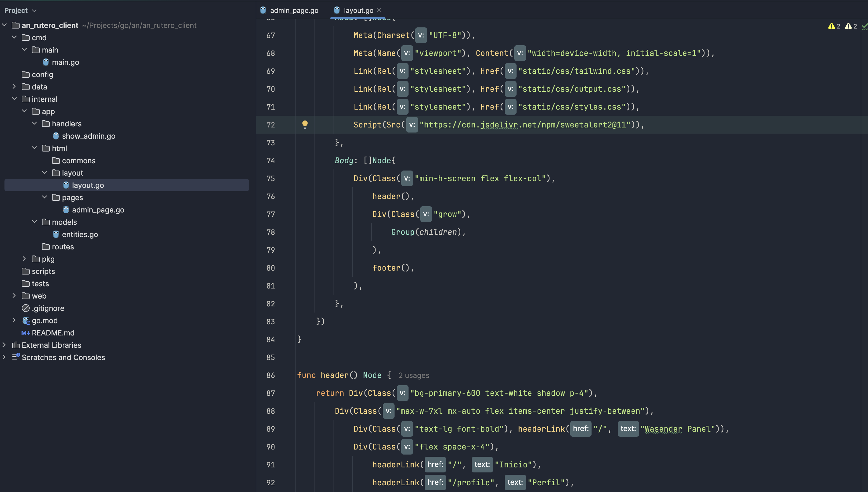Click the layout.go gopher icon in tree
Viewport: 868px width, 492px height.
tap(66, 185)
